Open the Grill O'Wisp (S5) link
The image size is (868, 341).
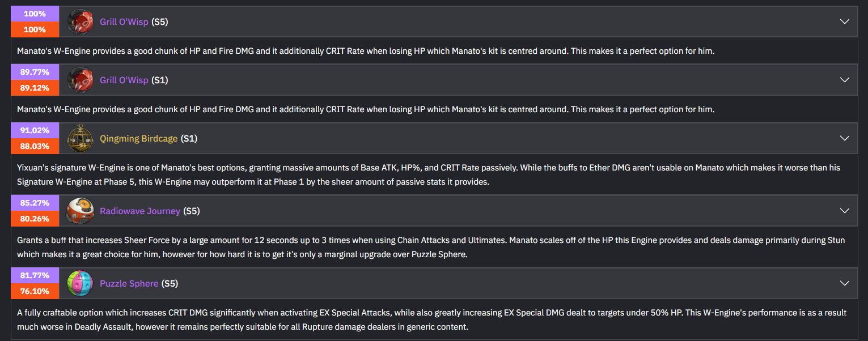(x=124, y=22)
